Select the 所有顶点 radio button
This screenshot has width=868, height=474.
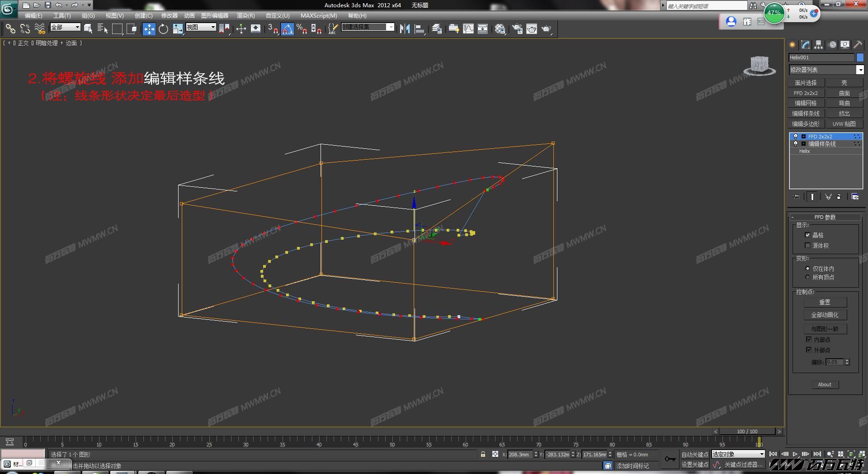[x=807, y=277]
